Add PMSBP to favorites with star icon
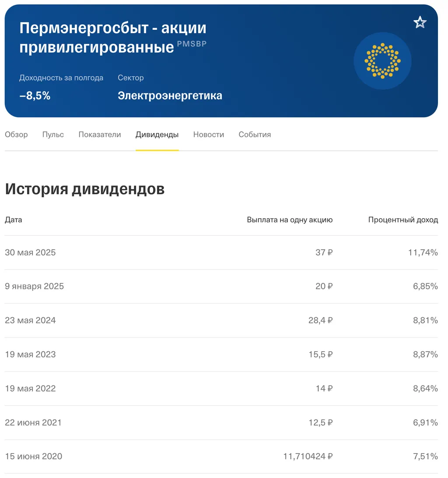This screenshot has height=478, width=448. pyautogui.click(x=420, y=22)
